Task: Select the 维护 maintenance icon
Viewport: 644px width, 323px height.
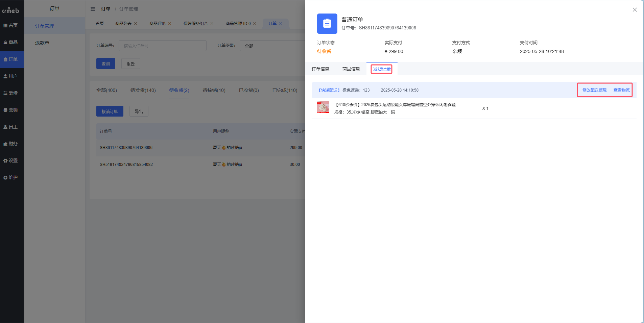Action: point(11,177)
